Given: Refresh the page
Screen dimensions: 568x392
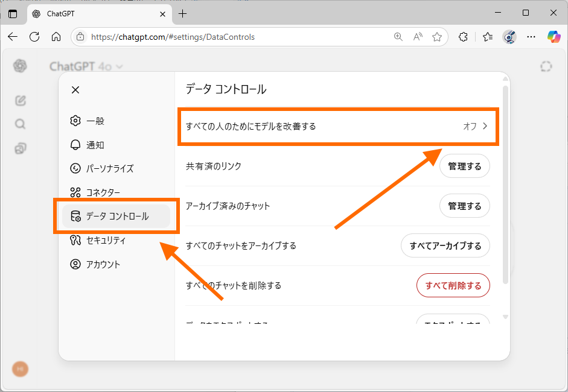Looking at the screenshot, I should [x=34, y=37].
